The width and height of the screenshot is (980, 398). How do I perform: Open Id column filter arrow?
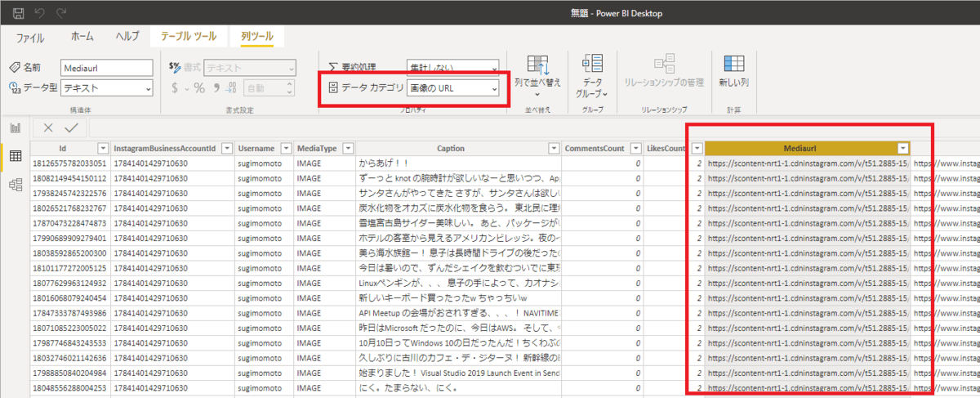(102, 148)
